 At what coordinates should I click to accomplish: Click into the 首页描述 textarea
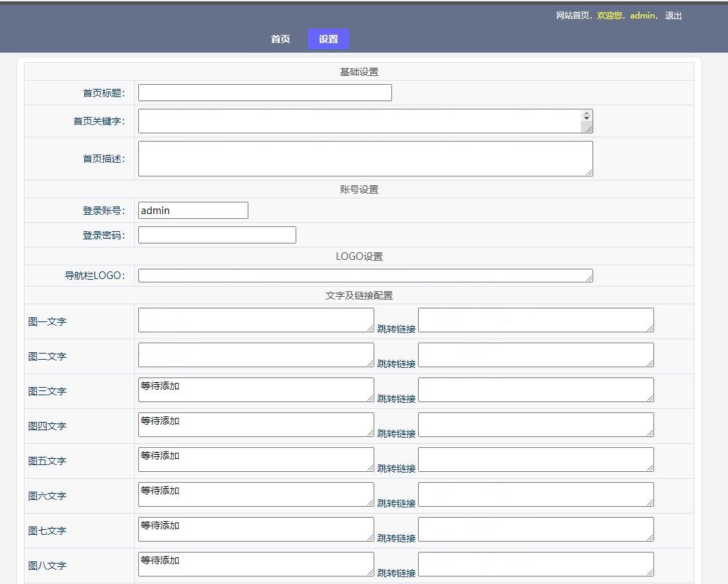coord(365,159)
